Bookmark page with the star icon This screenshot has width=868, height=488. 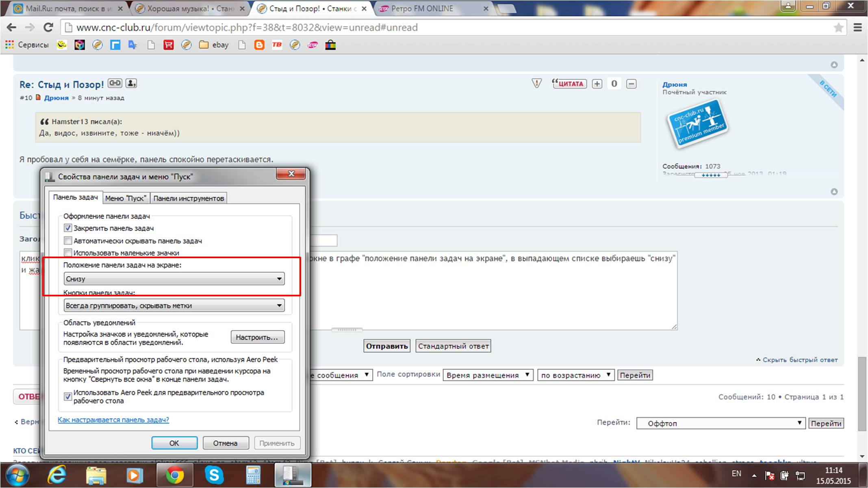point(838,27)
